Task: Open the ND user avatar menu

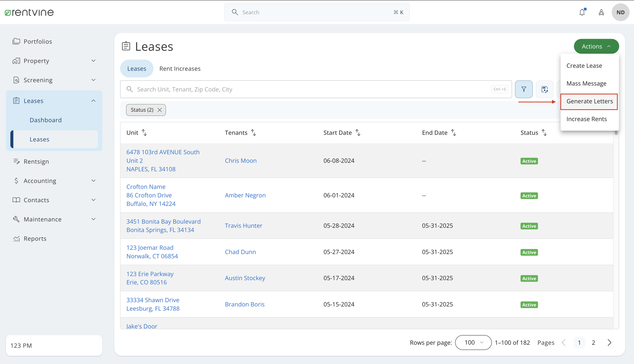Action: tap(620, 12)
